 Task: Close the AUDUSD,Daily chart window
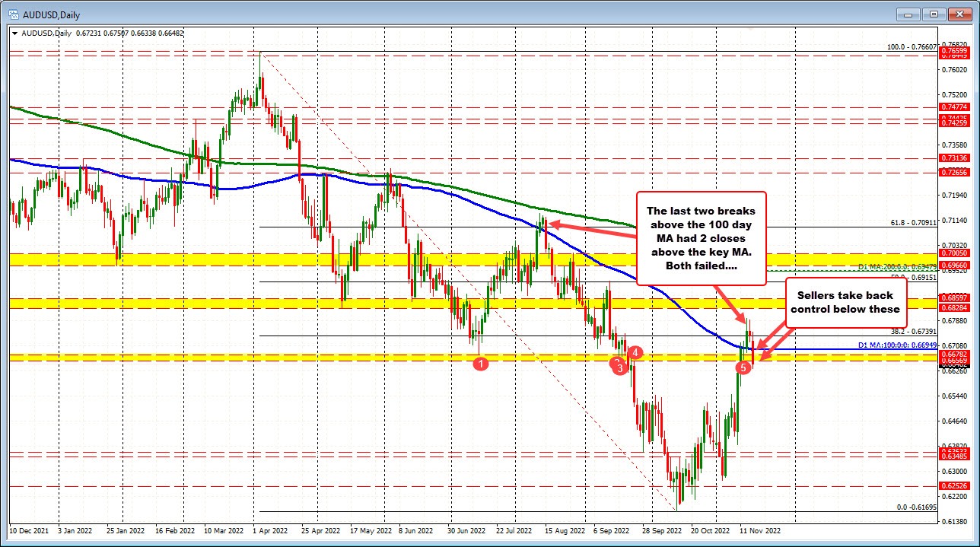(960, 14)
